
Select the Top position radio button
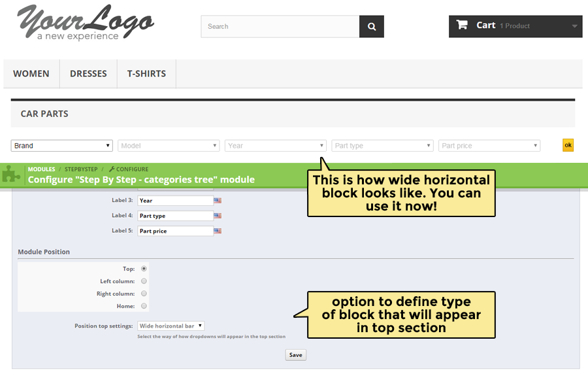pos(144,269)
